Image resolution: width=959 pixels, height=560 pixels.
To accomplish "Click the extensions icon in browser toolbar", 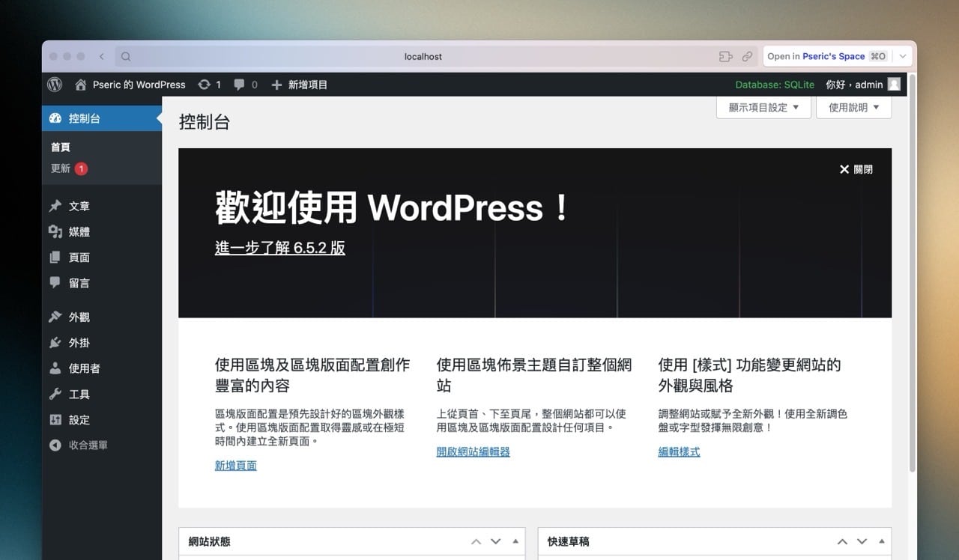I will click(724, 56).
